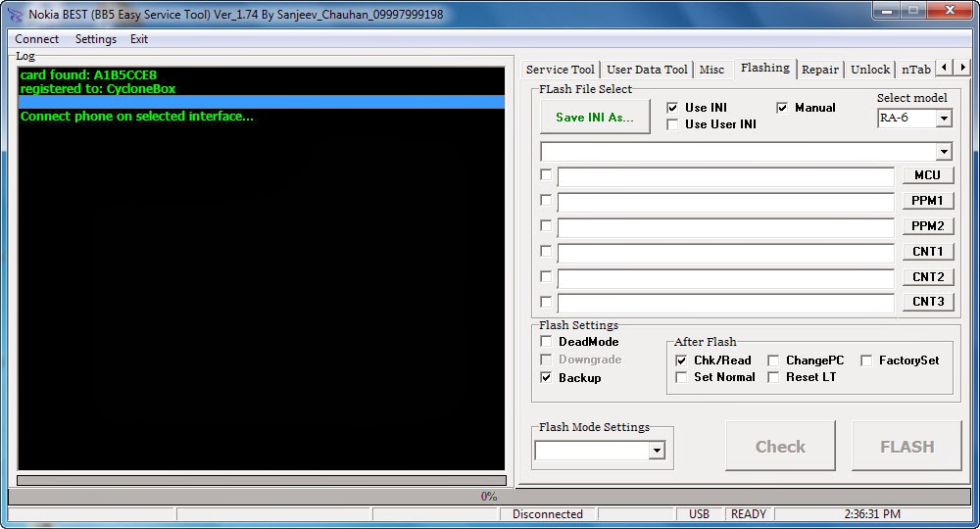Screen dimensions: 980x529
Task: Click the Save INI As... button
Action: tap(595, 117)
